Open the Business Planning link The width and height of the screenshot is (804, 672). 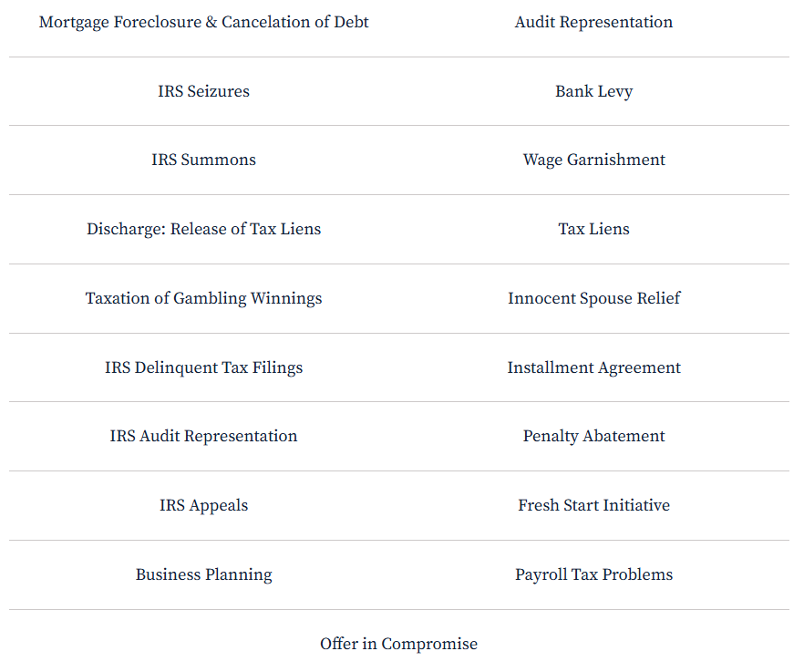(203, 574)
